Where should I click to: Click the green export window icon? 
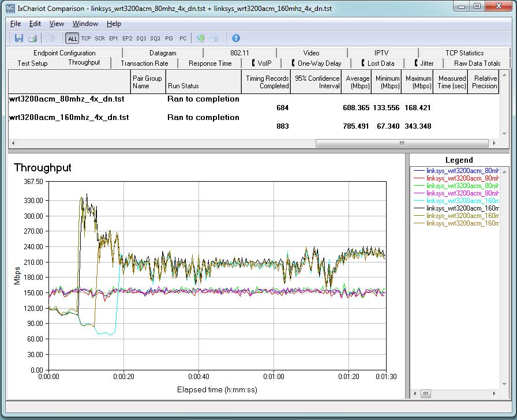(200, 38)
